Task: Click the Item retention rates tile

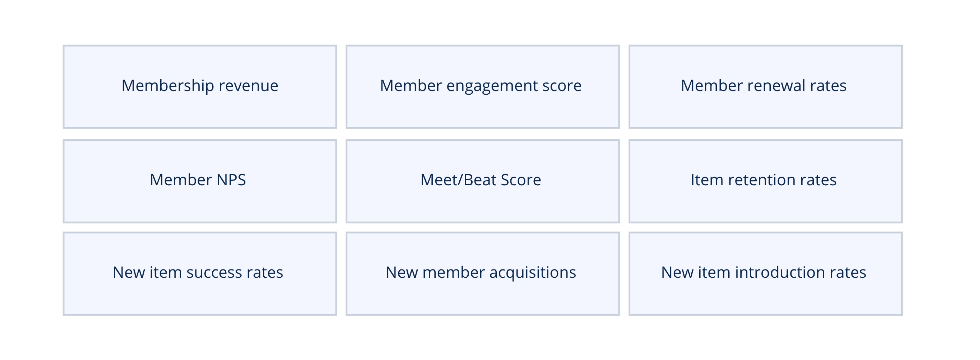Action: (765, 181)
